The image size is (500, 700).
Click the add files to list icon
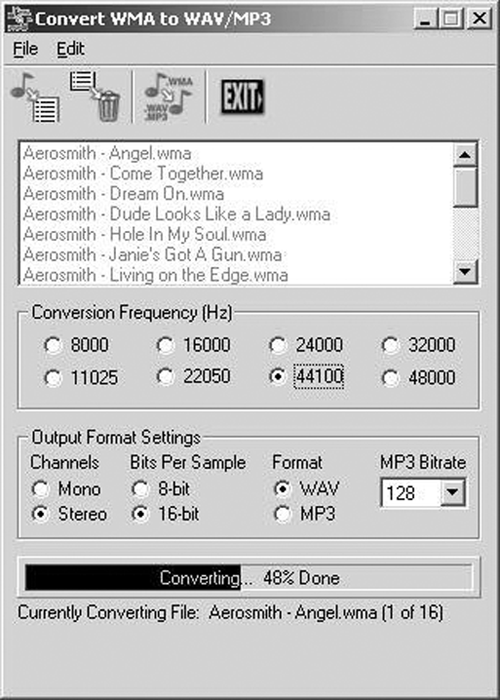coord(35,97)
